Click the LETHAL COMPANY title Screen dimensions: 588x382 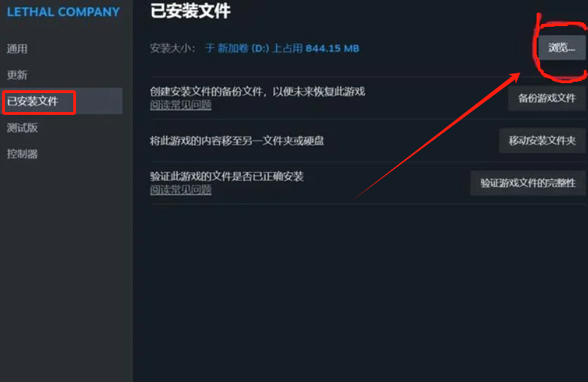[63, 12]
